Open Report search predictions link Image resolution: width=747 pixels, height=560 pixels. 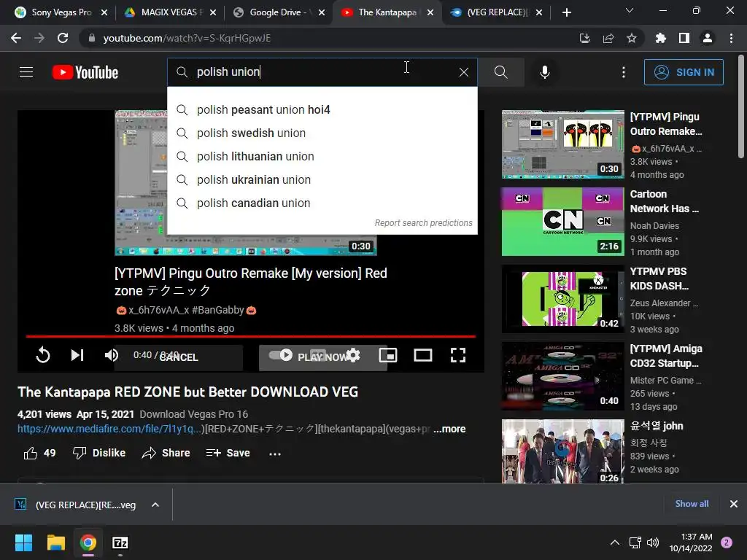coord(423,223)
